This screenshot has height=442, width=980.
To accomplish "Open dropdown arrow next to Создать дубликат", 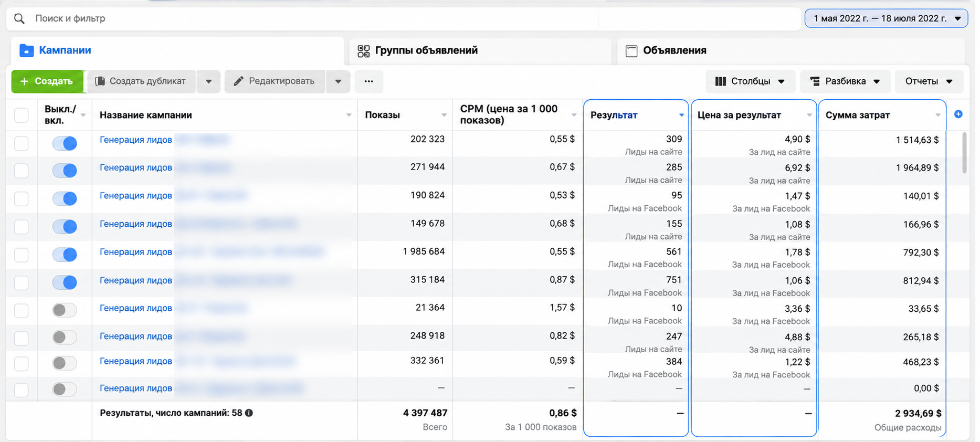I will point(208,81).
